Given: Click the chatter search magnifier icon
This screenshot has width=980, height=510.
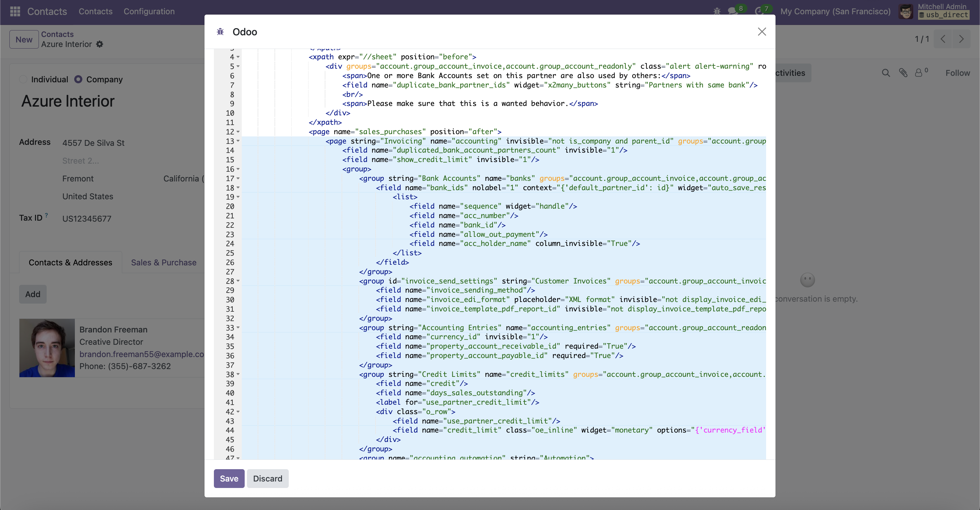Looking at the screenshot, I should (886, 73).
